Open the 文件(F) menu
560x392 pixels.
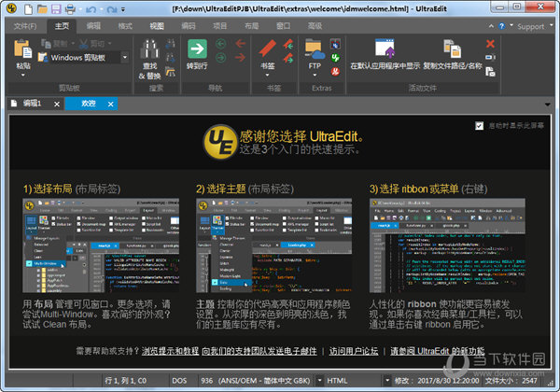tap(25, 26)
